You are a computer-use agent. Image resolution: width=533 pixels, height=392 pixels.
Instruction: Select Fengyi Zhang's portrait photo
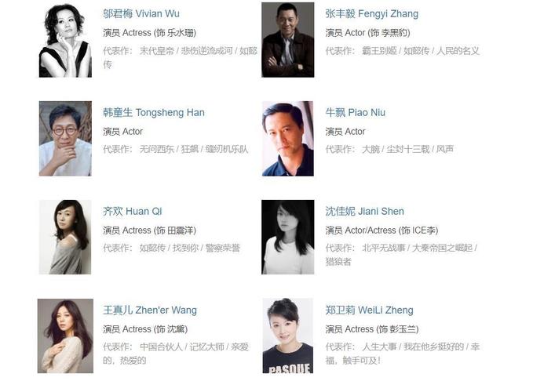pyautogui.click(x=287, y=40)
